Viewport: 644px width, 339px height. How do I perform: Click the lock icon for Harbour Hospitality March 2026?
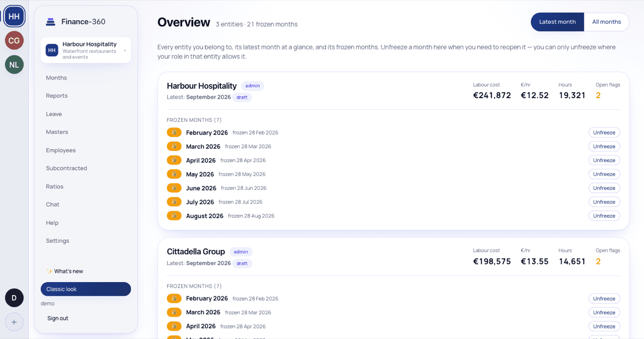click(174, 147)
